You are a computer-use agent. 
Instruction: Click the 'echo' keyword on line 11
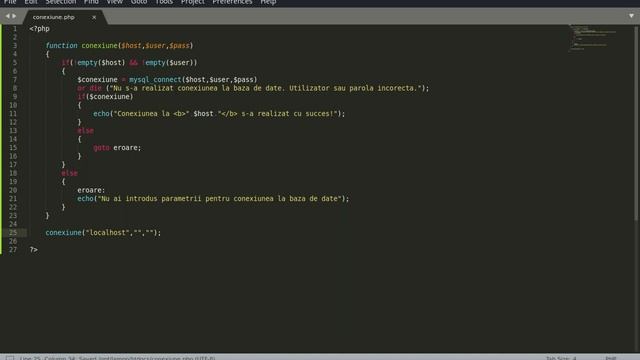coord(101,114)
